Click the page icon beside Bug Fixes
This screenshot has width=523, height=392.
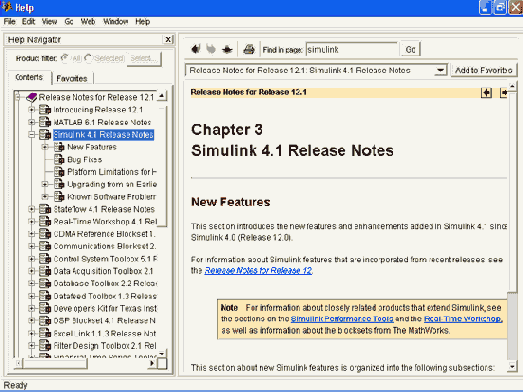pyautogui.click(x=59, y=159)
